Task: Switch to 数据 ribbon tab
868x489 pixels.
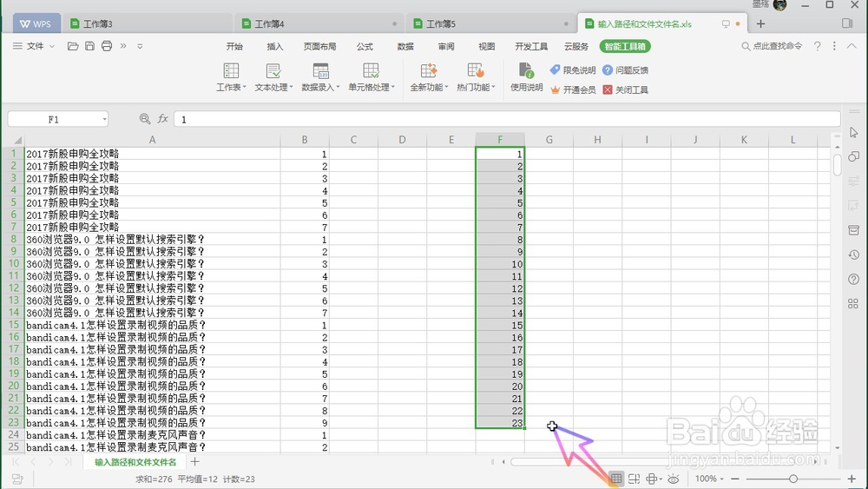Action: click(405, 47)
